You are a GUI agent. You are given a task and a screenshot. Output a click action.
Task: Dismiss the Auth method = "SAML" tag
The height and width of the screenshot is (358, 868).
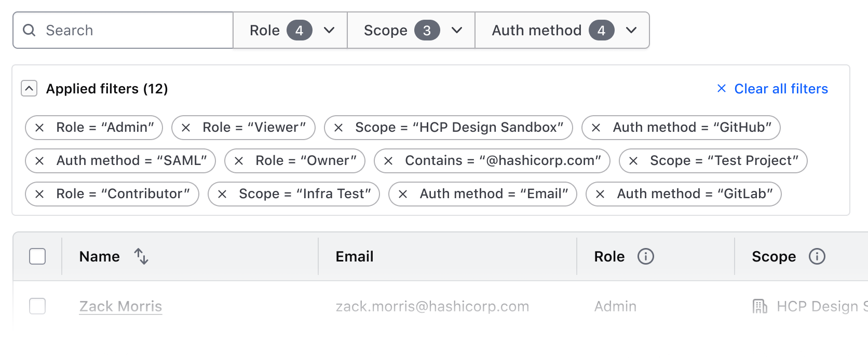[x=39, y=161]
